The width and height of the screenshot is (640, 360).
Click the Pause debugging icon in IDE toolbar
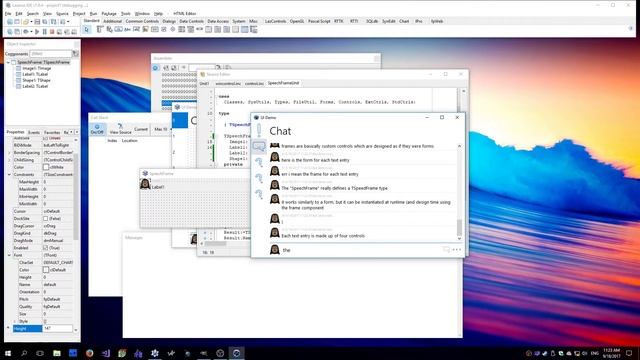[45, 31]
